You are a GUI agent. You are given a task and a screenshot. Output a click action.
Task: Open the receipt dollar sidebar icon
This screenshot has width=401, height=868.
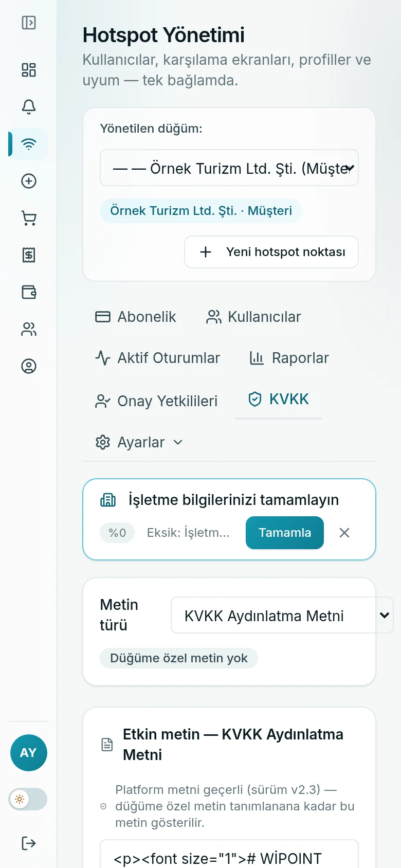(29, 255)
